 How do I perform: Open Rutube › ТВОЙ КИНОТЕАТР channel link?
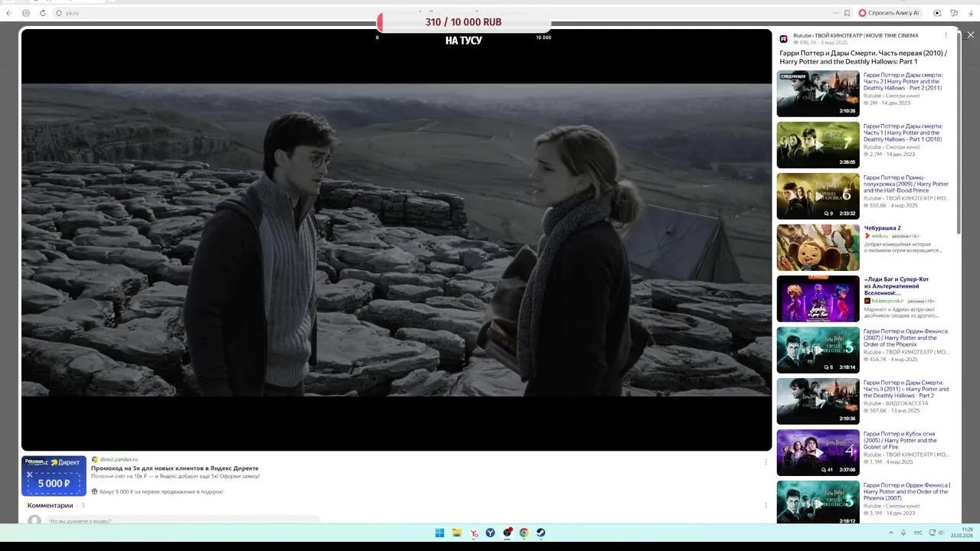tap(855, 35)
